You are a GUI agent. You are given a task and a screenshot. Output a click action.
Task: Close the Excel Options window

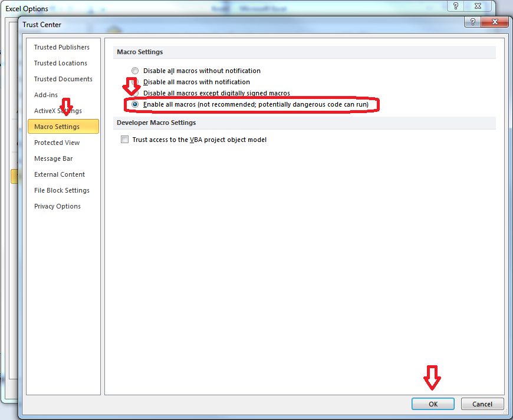478,6
